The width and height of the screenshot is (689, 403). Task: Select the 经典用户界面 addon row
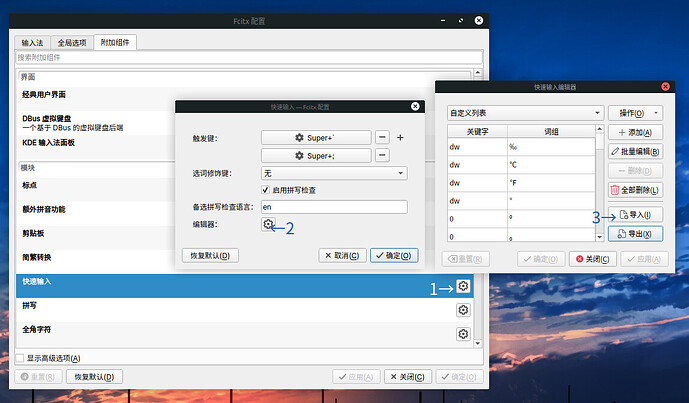point(244,98)
